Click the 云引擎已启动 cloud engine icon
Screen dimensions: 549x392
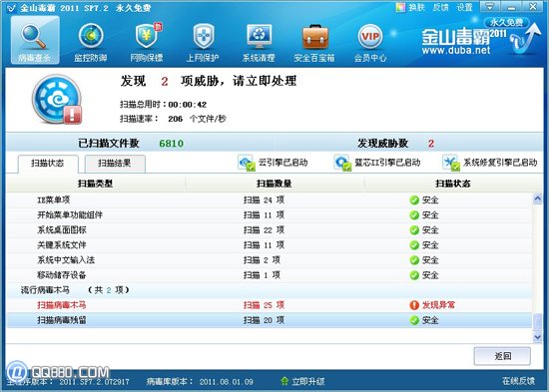(246, 163)
